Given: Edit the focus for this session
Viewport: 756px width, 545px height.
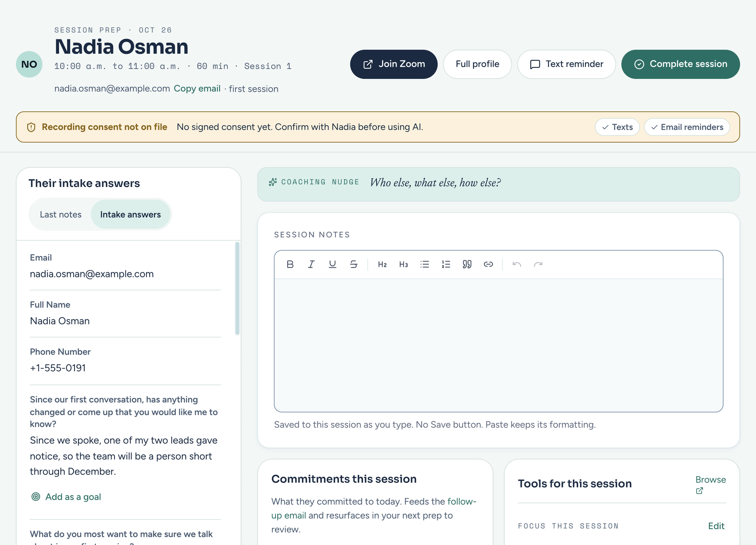Looking at the screenshot, I should [x=716, y=526].
